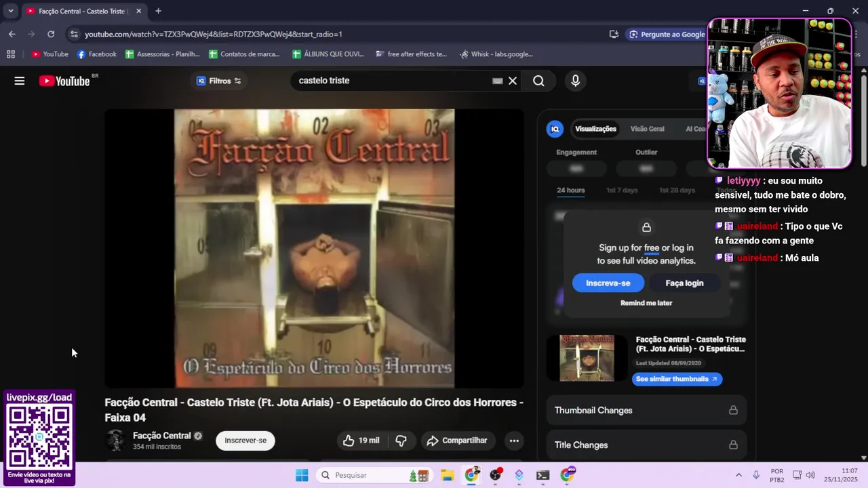This screenshot has width=868, height=488.
Task: Select the 1st 7 days period tab
Action: coord(622,190)
